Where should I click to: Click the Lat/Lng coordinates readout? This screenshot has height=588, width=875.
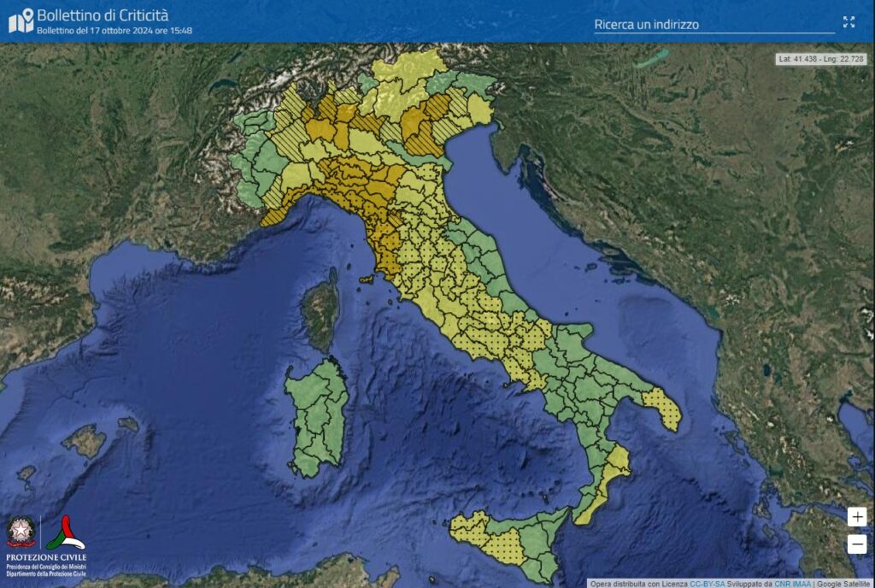[x=820, y=59]
